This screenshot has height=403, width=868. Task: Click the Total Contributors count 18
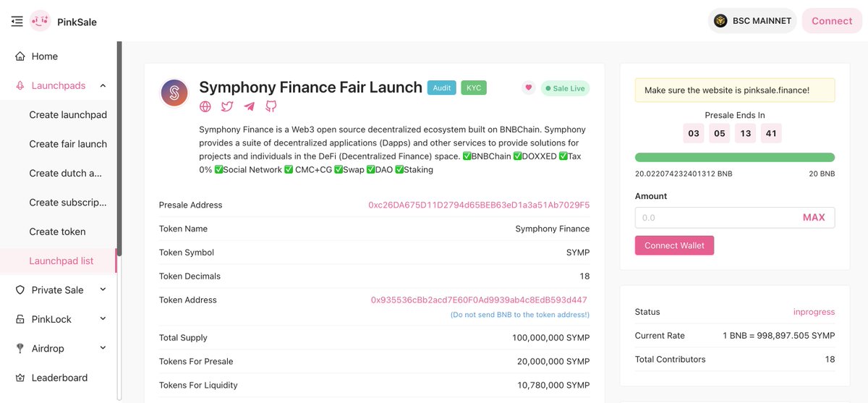pyautogui.click(x=830, y=359)
